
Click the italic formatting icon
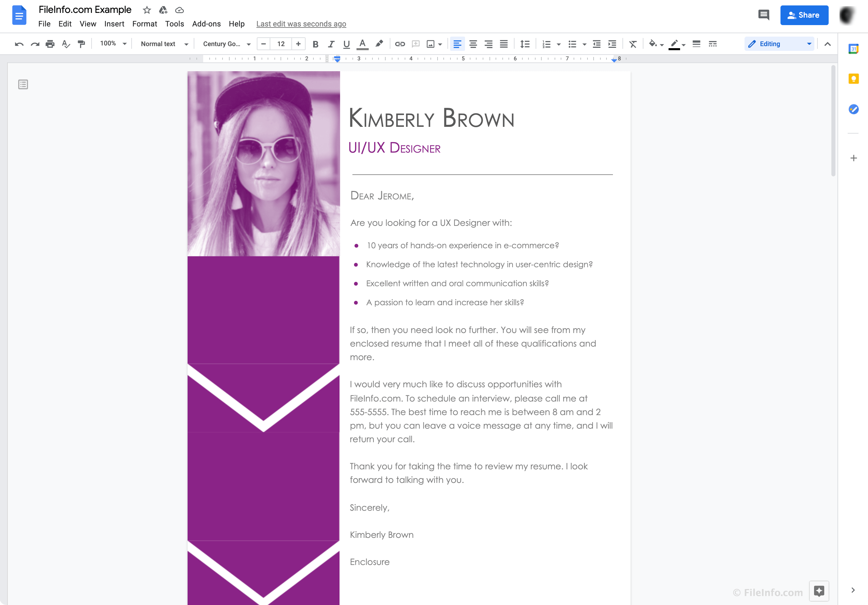click(330, 44)
